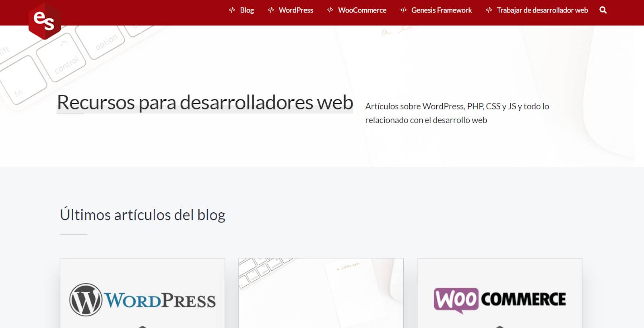The image size is (644, 328).
Task: Click the code icon beside WooCommerce menu item
Action: (x=330, y=10)
